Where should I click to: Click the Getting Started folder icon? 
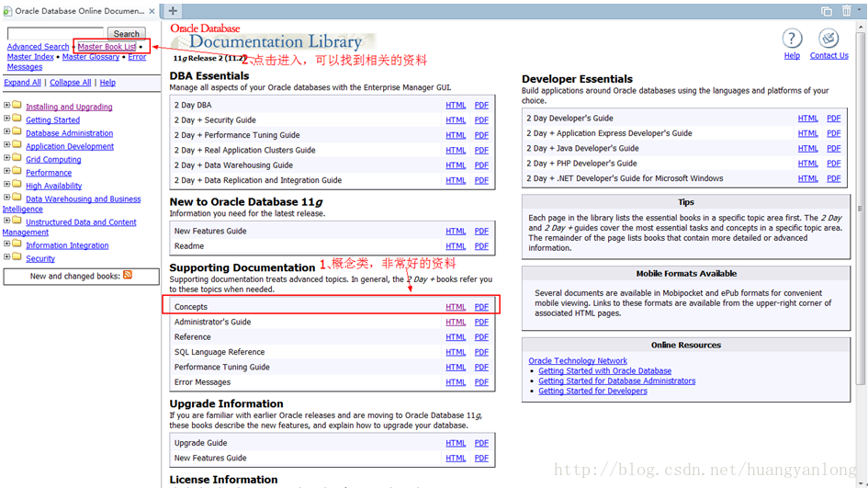click(17, 118)
